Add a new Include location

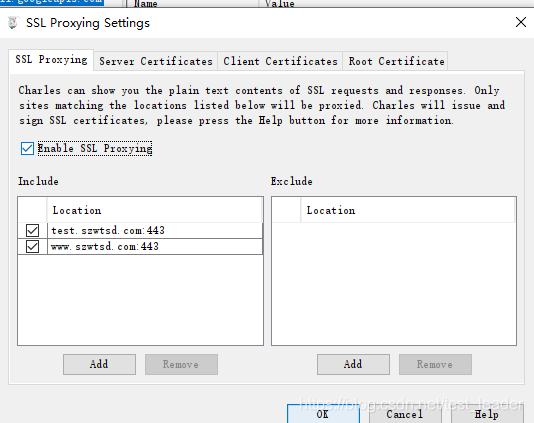pos(99,364)
